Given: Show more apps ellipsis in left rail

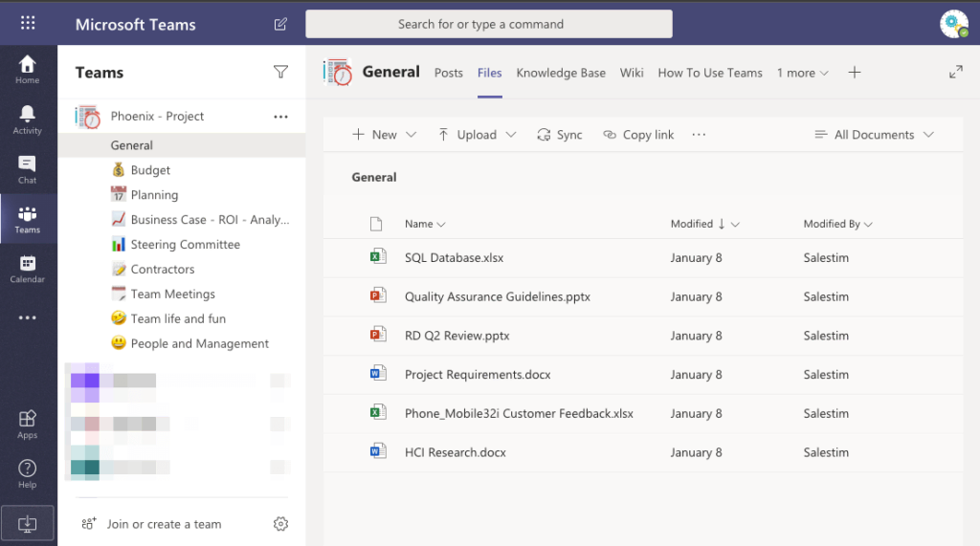Looking at the screenshot, I should click(x=28, y=318).
